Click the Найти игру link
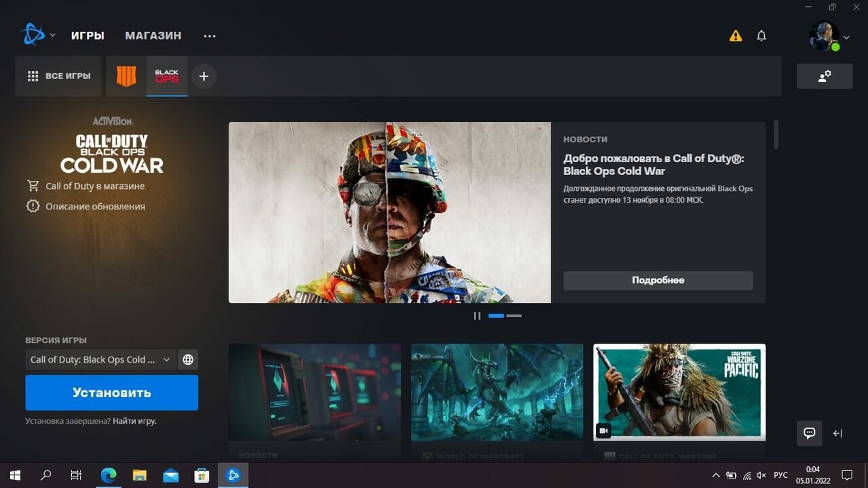 pos(134,421)
